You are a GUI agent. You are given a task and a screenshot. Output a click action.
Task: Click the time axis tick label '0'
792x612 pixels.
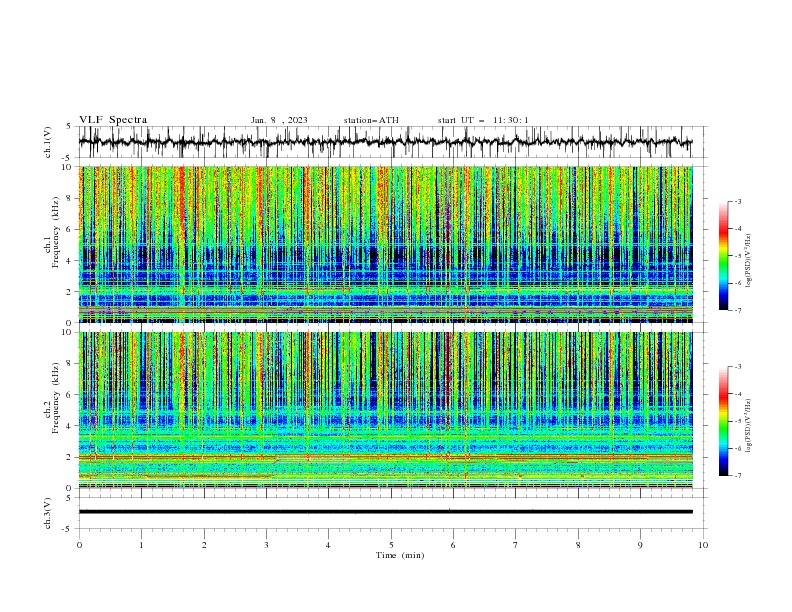[x=79, y=545]
